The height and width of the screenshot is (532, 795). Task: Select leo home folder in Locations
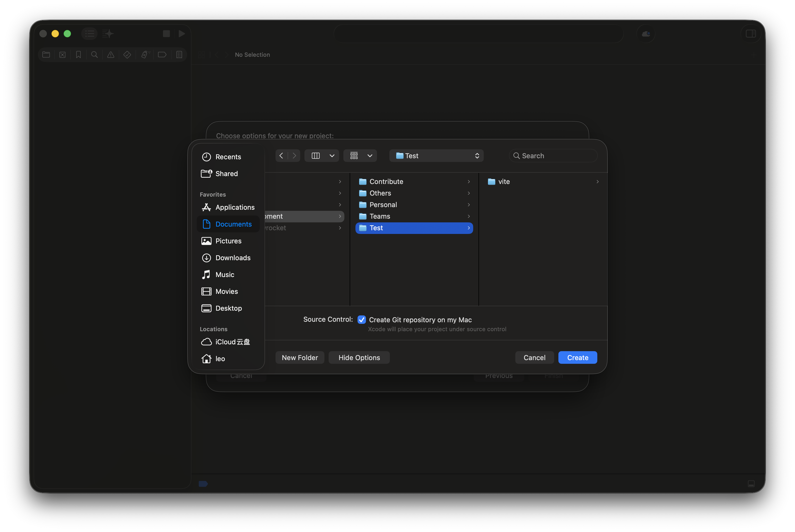(228, 358)
